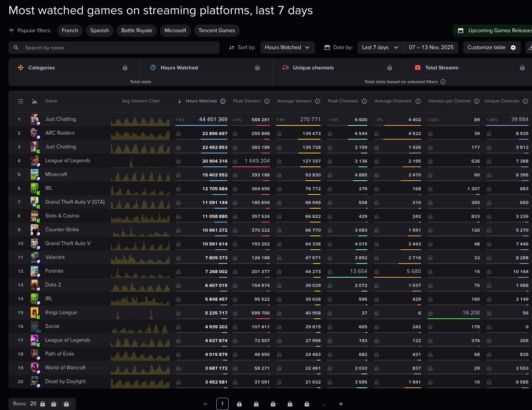Open the ARC Raiders game link
Viewport: 532px width, 410px height.
tap(60, 133)
